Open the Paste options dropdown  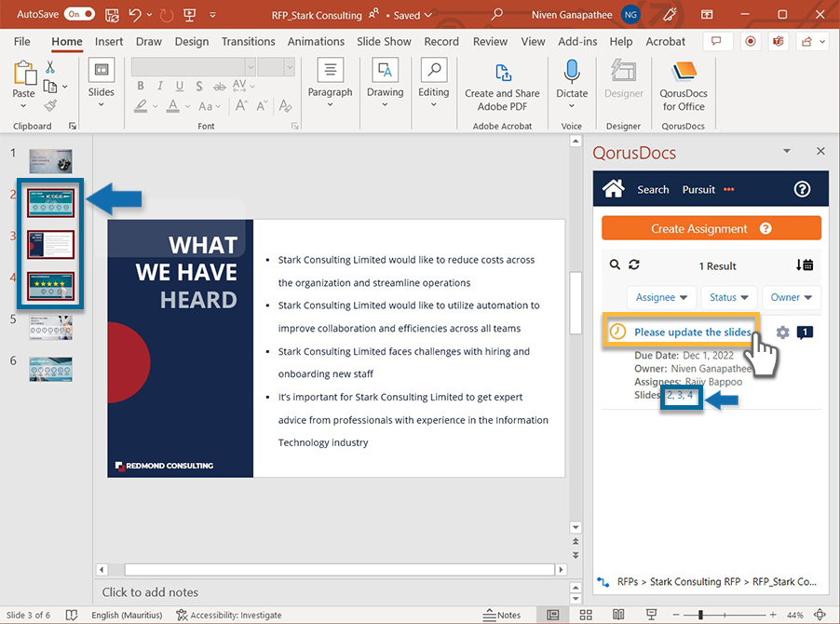[23, 105]
